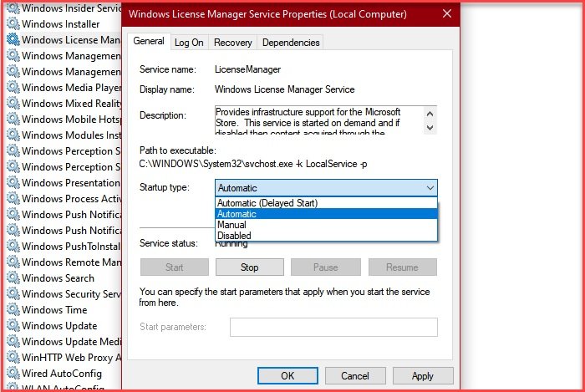The width and height of the screenshot is (585, 392).
Task: Open the Recovery tab
Action: click(232, 42)
